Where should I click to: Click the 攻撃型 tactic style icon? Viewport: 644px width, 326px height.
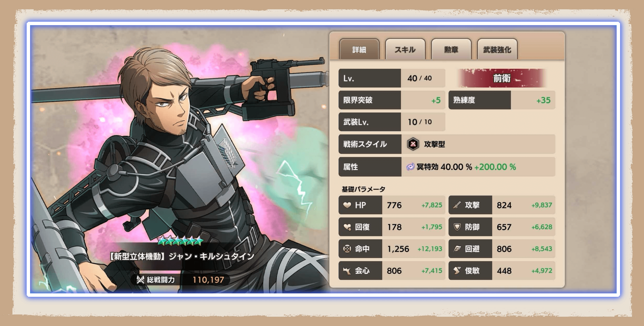[413, 144]
